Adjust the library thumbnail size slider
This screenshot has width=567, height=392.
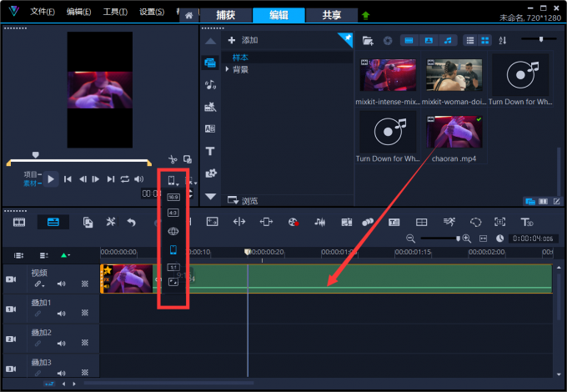point(541,39)
